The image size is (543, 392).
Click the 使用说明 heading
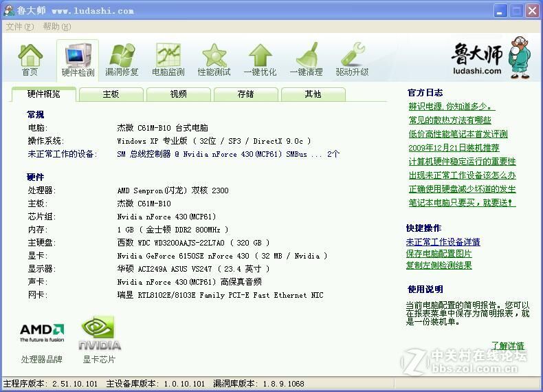click(425, 289)
